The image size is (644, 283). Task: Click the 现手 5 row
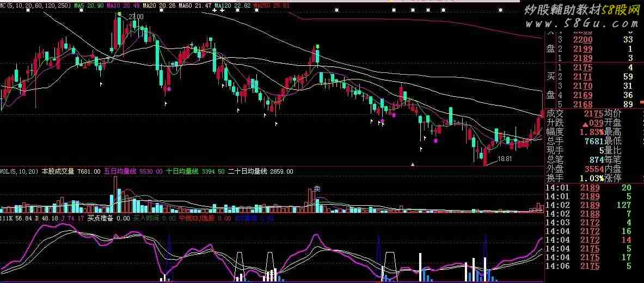click(x=574, y=151)
